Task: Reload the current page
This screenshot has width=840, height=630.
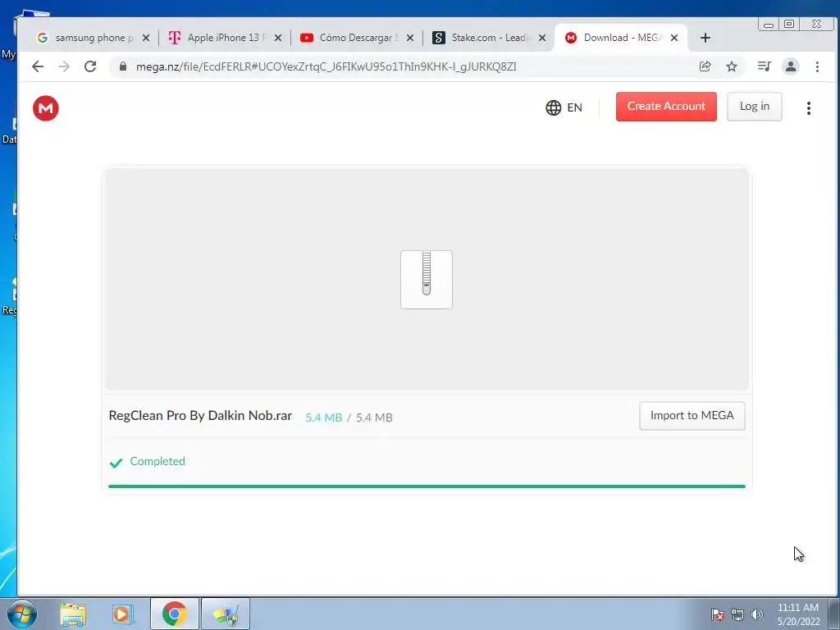Action: pyautogui.click(x=90, y=66)
